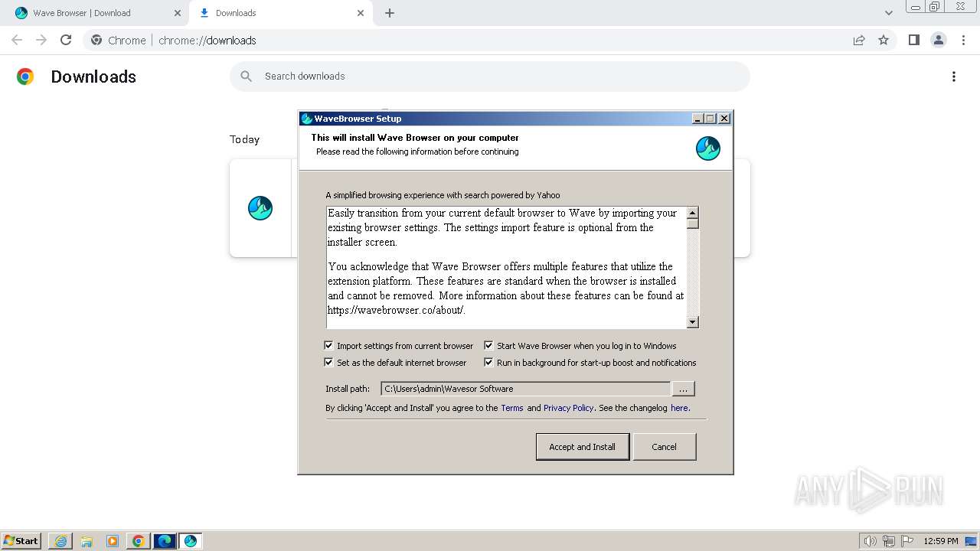Image resolution: width=980 pixels, height=551 pixels.
Task: Click the search magnifier in Downloads
Action: tap(247, 76)
